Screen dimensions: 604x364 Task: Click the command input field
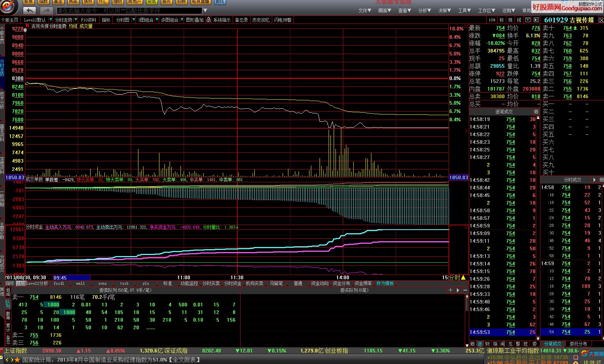[129, 11]
